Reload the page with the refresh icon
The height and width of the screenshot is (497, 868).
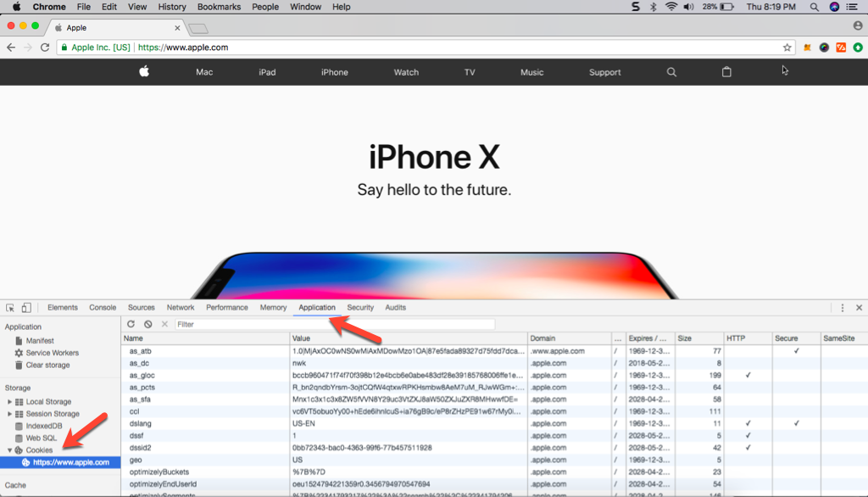pyautogui.click(x=45, y=47)
